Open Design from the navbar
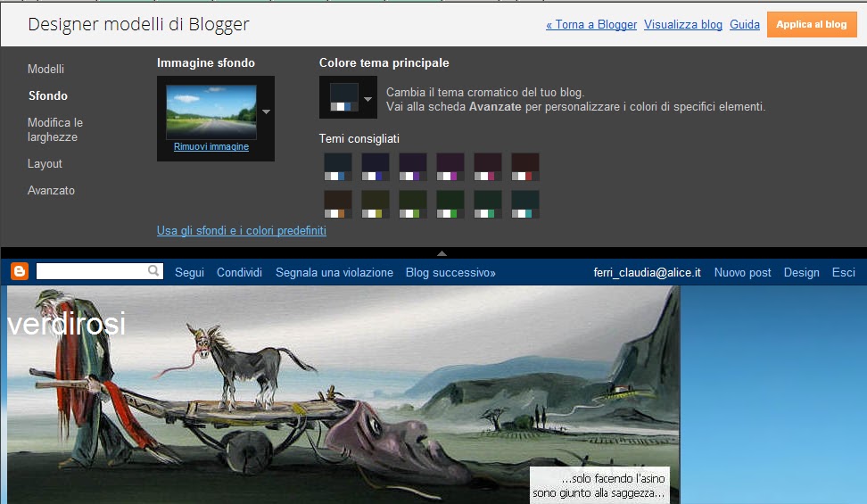 (801, 272)
